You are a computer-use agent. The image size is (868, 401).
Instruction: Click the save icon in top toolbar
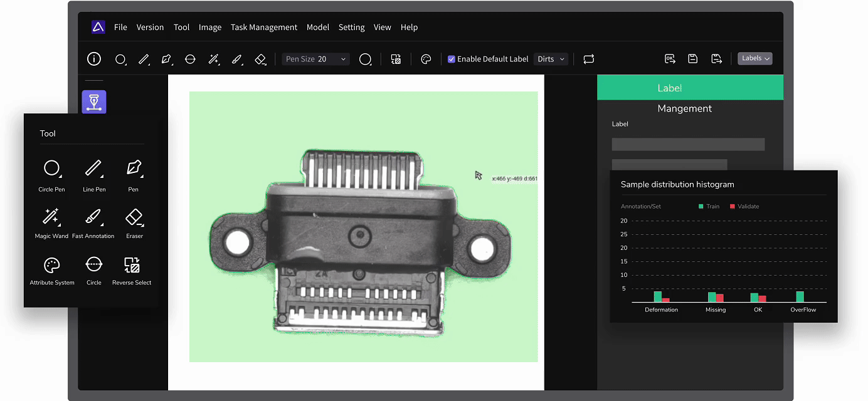tap(692, 59)
